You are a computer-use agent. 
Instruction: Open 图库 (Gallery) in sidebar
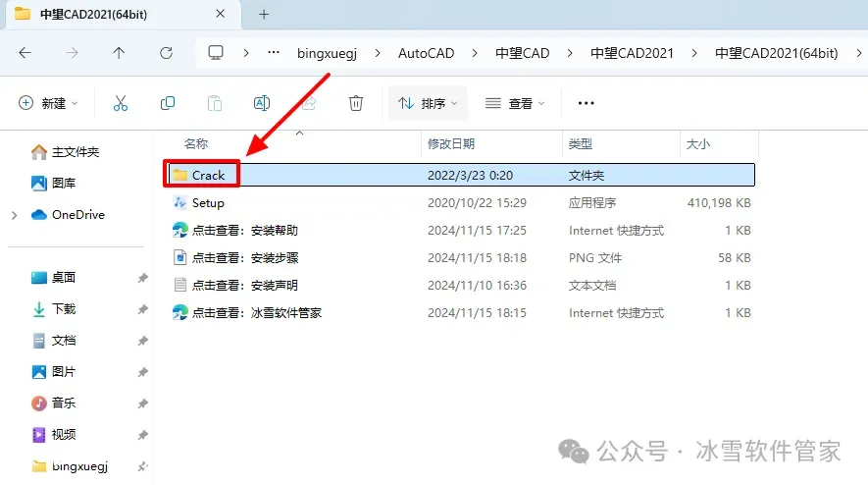[x=54, y=183]
